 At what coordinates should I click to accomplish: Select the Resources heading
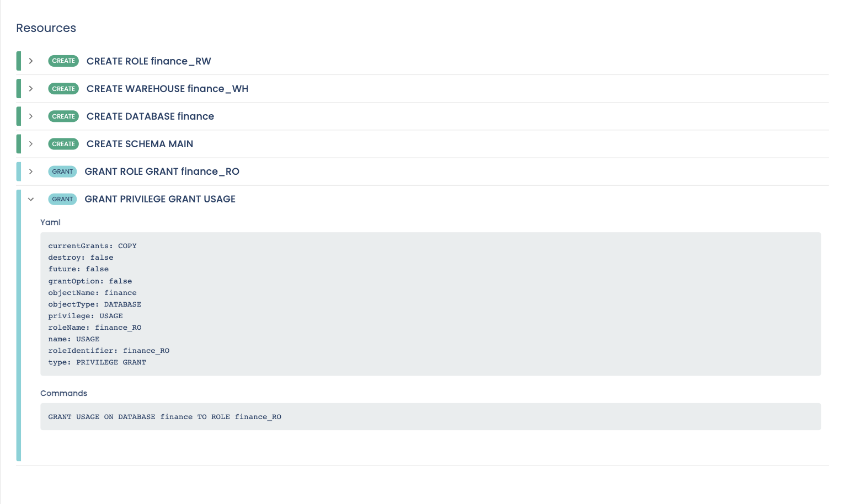click(46, 28)
